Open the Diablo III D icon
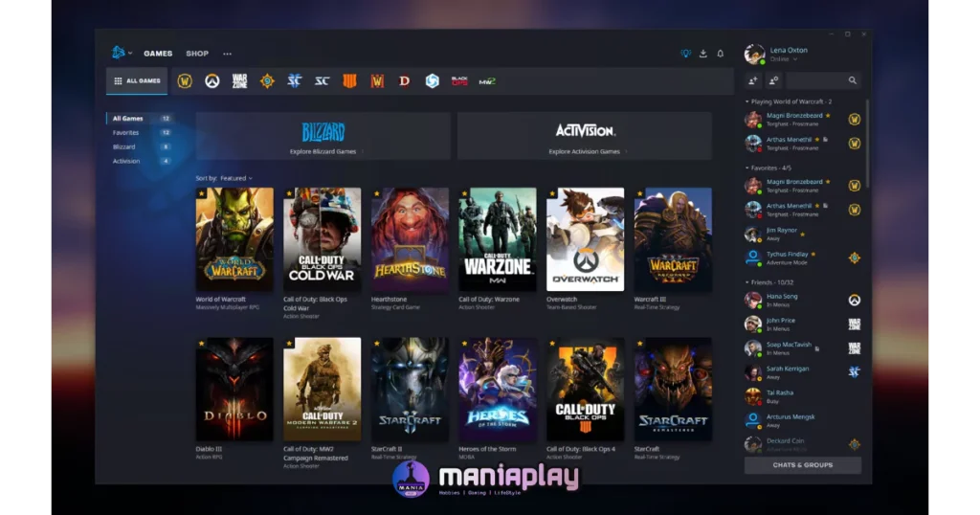 [x=405, y=81]
